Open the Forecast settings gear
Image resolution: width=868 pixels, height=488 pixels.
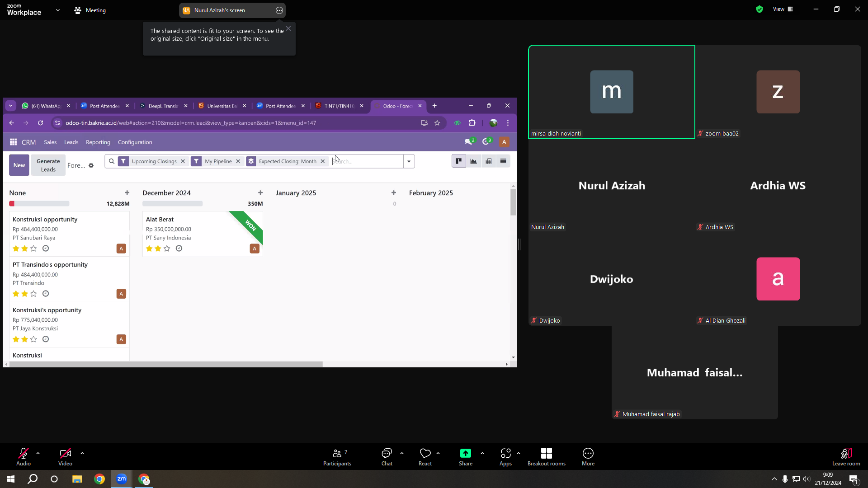click(x=91, y=165)
